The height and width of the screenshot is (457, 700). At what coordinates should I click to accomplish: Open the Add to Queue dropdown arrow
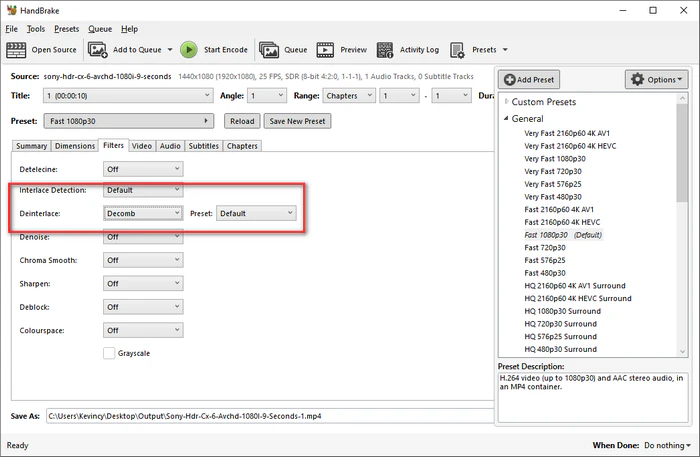(170, 50)
